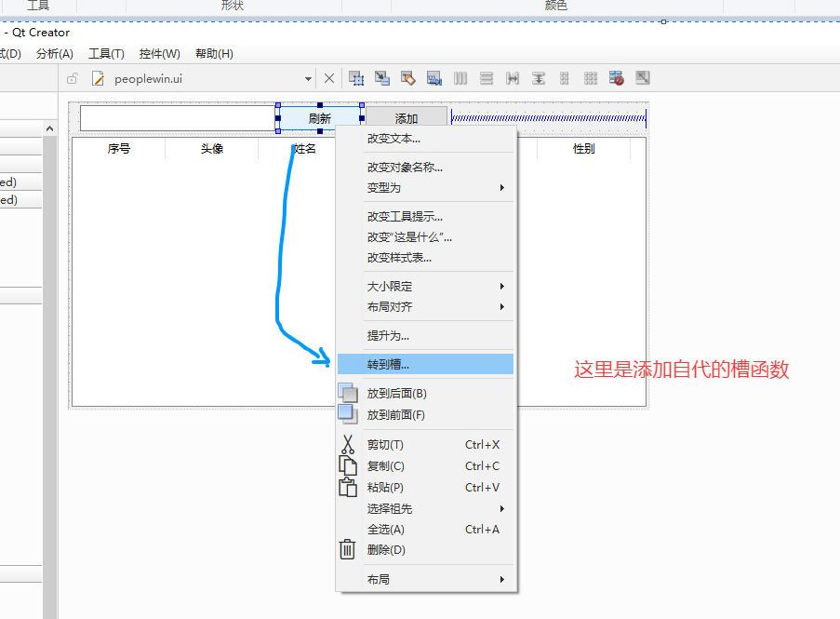This screenshot has width=840, height=619.
Task: Choose 全选(A) from context menu
Action: 425,530
